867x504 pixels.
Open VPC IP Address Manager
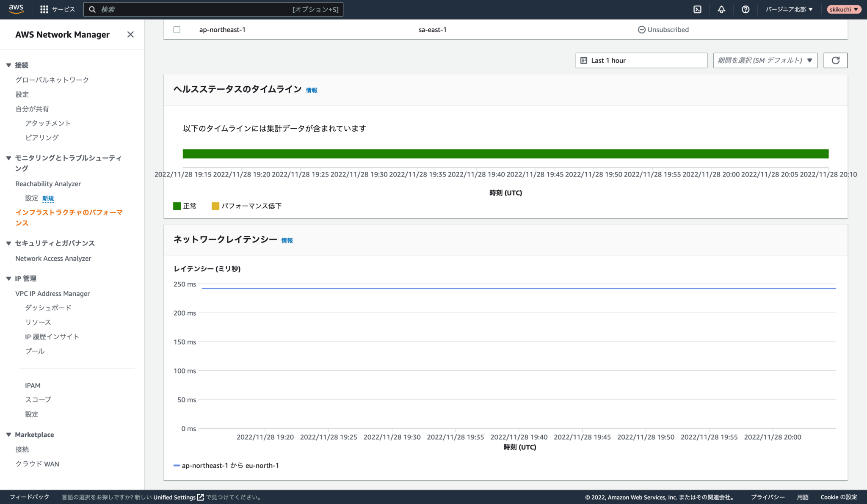pyautogui.click(x=52, y=293)
